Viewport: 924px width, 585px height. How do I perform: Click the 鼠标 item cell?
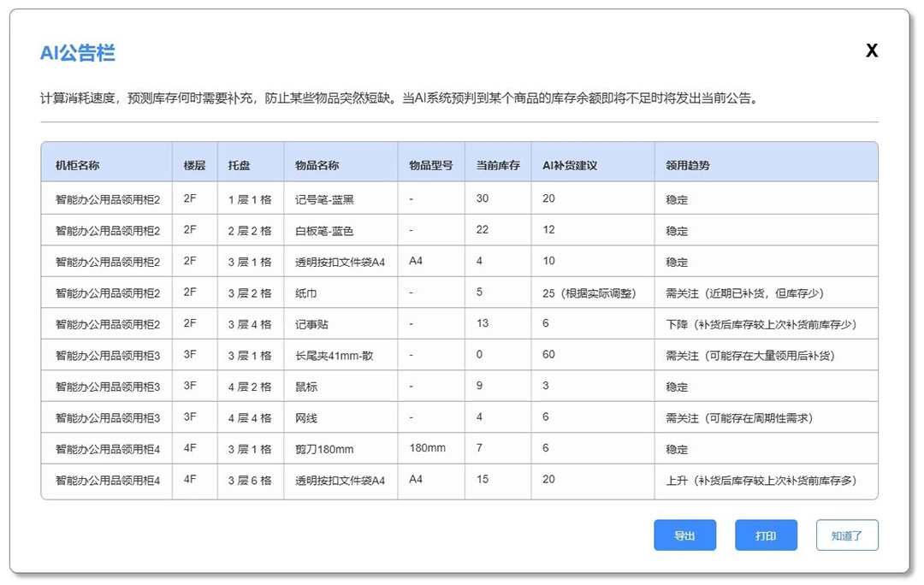click(306, 387)
